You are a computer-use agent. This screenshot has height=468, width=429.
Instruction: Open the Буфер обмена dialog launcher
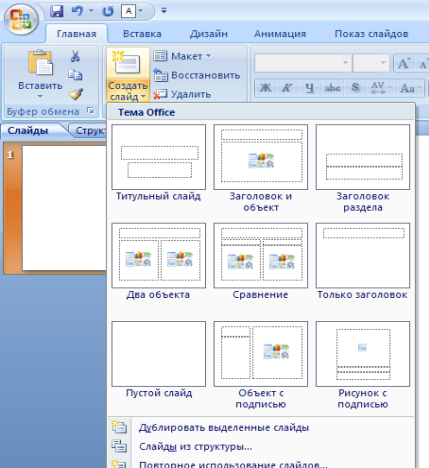pyautogui.click(x=91, y=111)
